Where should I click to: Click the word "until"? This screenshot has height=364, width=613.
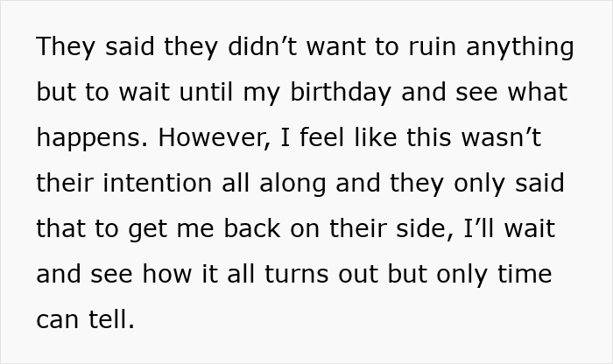coord(196,93)
